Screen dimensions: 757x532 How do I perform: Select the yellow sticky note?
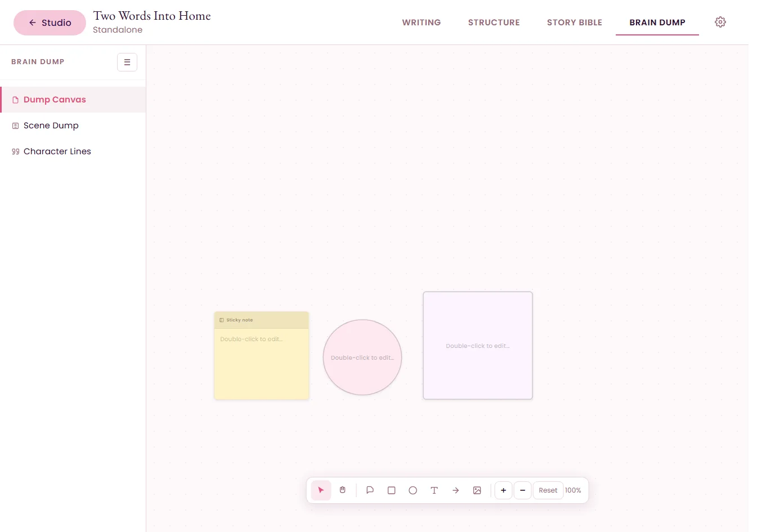click(x=262, y=356)
